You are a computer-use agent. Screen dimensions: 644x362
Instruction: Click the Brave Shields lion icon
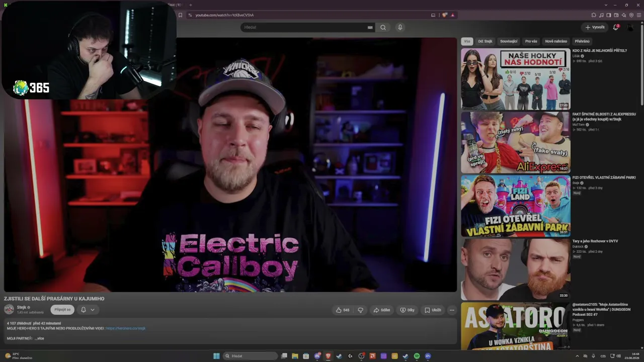tap(445, 15)
